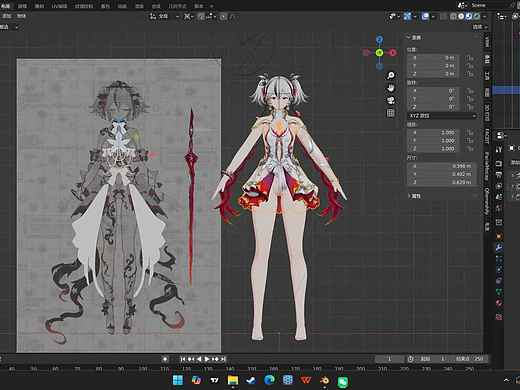The height and width of the screenshot is (390, 520).
Task: Collapse the Transform panel header
Action: (415, 38)
